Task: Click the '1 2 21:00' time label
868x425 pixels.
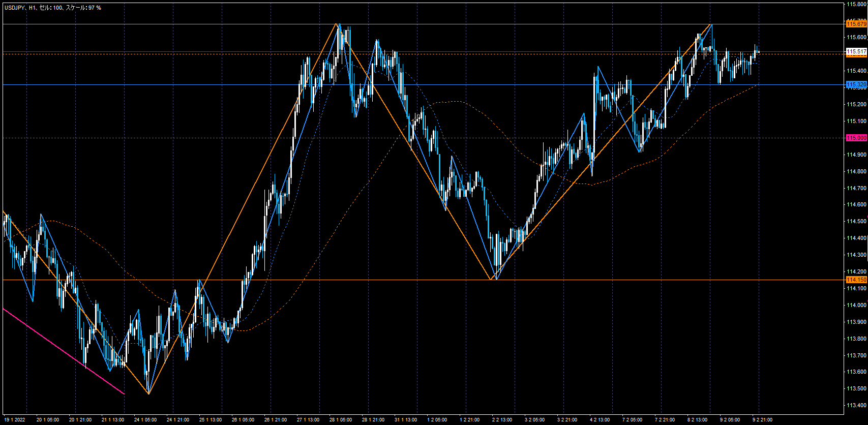Action: (469, 420)
